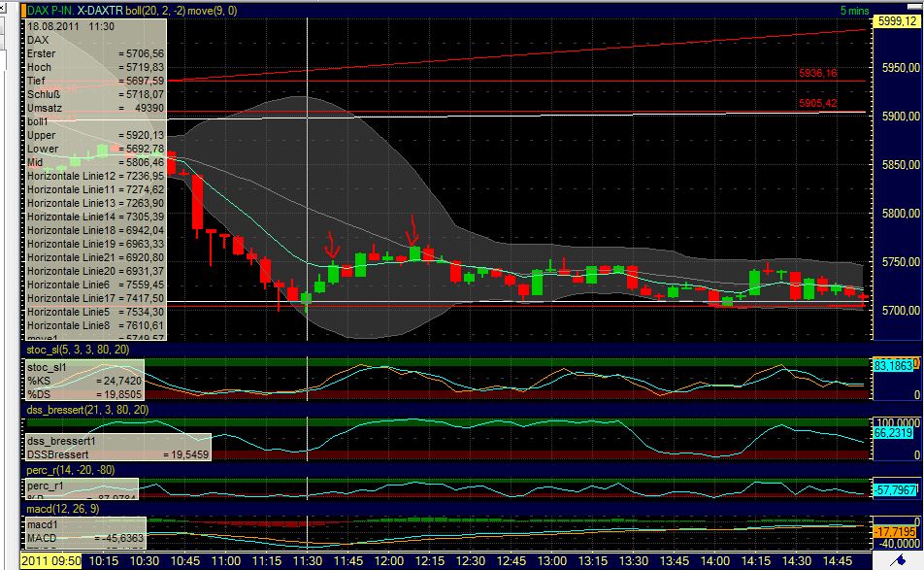
Task: Click the 11:00 time axis label
Action: click(226, 560)
